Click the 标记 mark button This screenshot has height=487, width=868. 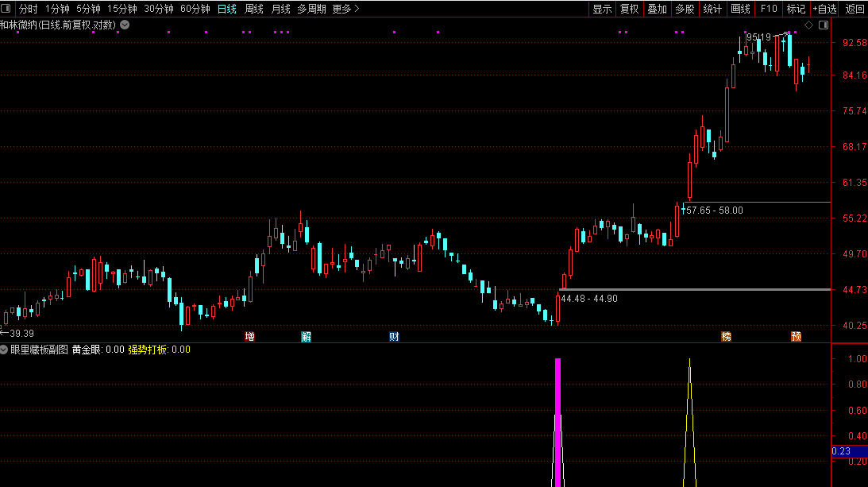coord(796,9)
